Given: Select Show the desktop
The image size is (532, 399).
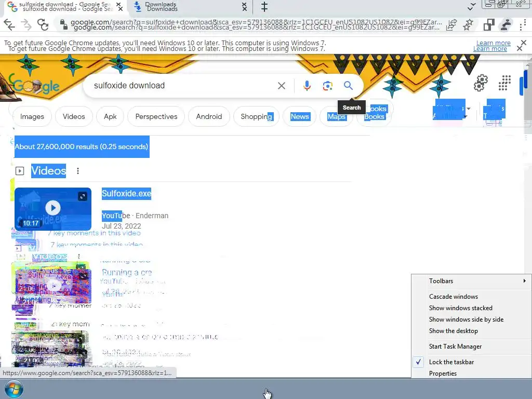Looking at the screenshot, I should tap(453, 331).
